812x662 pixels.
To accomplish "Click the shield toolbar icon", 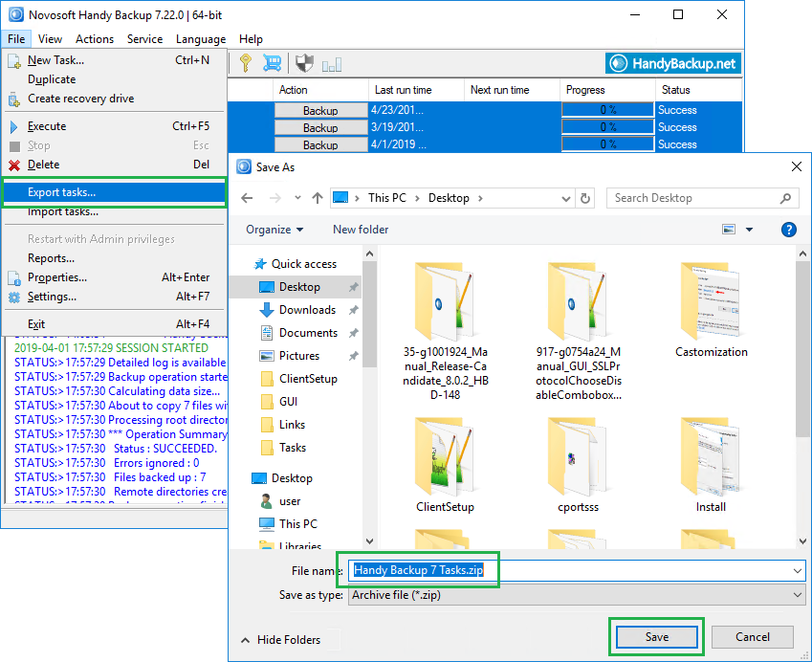I will (304, 63).
